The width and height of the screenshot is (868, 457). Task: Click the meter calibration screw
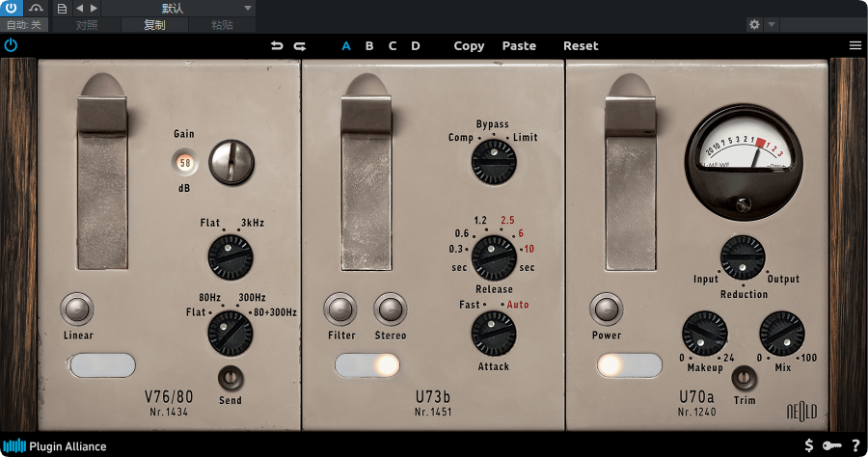743,204
